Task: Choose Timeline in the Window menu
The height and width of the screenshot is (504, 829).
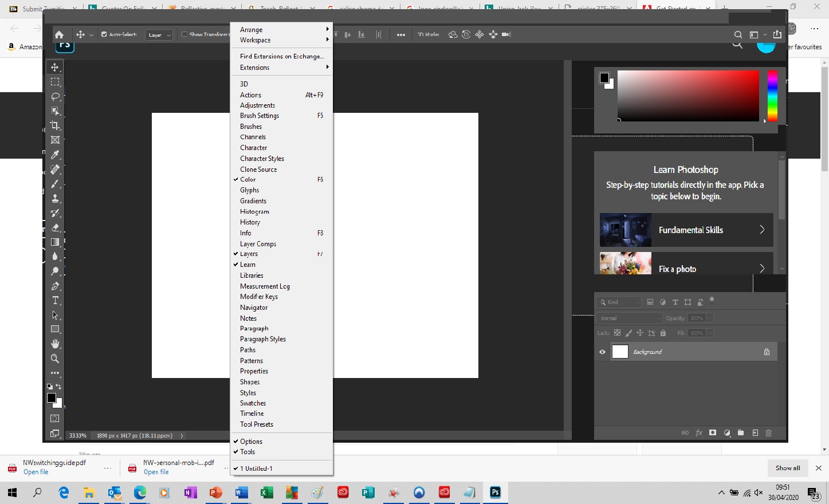Action: point(252,414)
